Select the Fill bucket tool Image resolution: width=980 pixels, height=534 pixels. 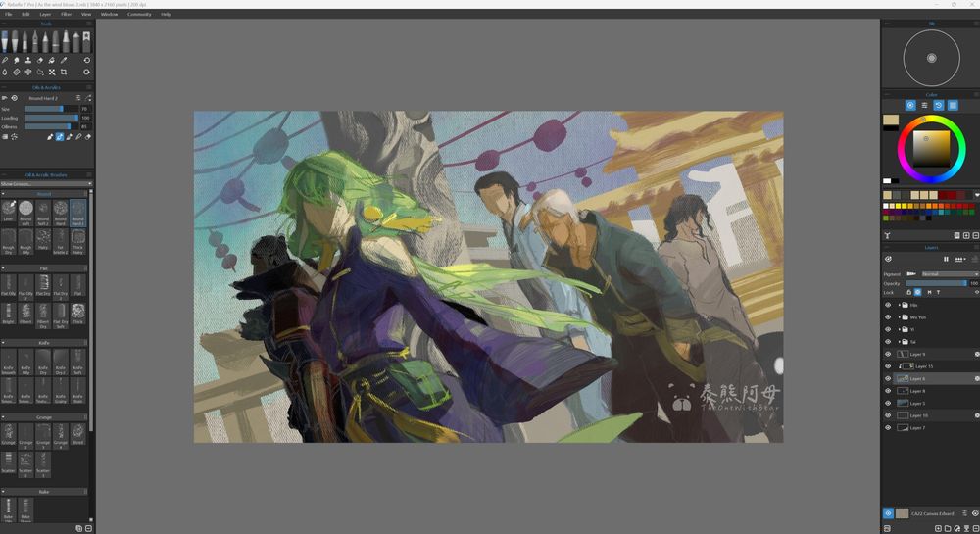(x=51, y=60)
